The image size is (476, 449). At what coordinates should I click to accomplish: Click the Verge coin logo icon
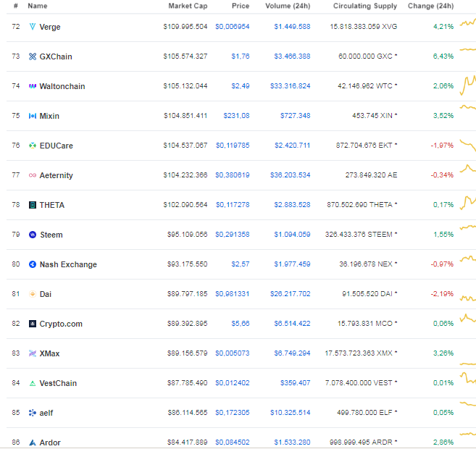coord(32,27)
